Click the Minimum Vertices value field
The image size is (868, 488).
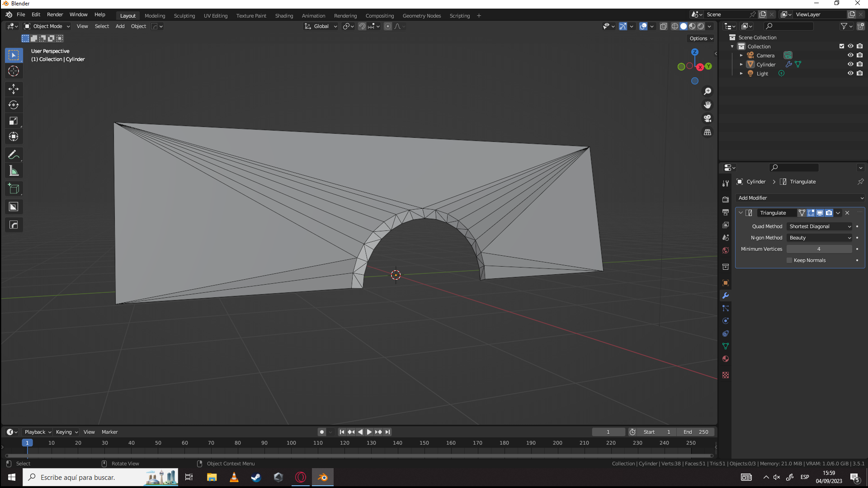pyautogui.click(x=819, y=249)
